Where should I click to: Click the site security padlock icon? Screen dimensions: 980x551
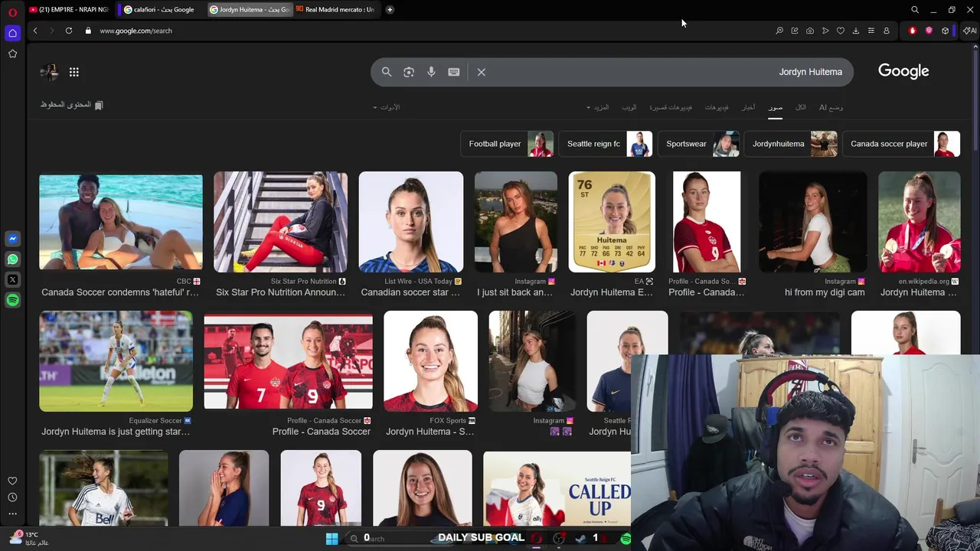click(88, 31)
